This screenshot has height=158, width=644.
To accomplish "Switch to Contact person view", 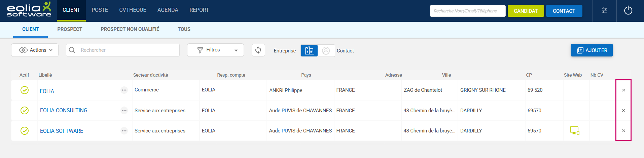I will tap(326, 50).
